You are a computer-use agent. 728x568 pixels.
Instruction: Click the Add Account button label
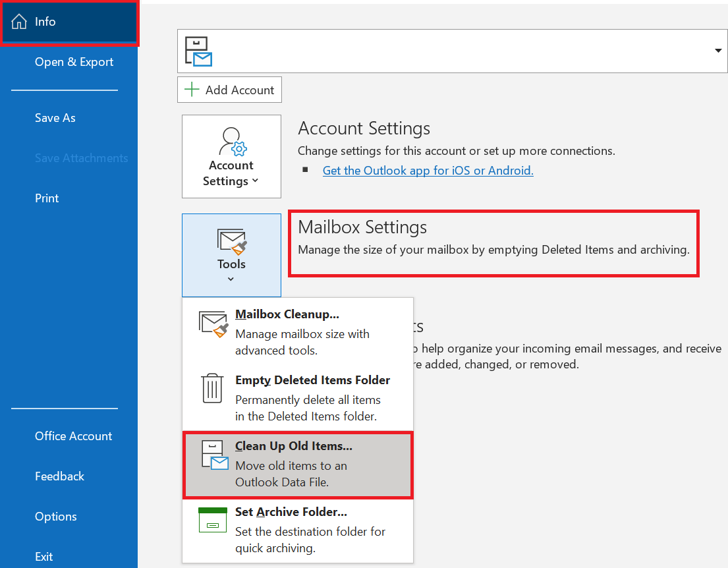(240, 90)
